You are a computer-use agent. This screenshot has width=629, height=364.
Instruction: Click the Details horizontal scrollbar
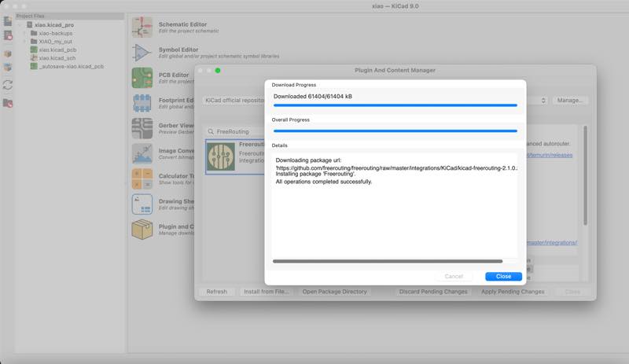tap(388, 261)
